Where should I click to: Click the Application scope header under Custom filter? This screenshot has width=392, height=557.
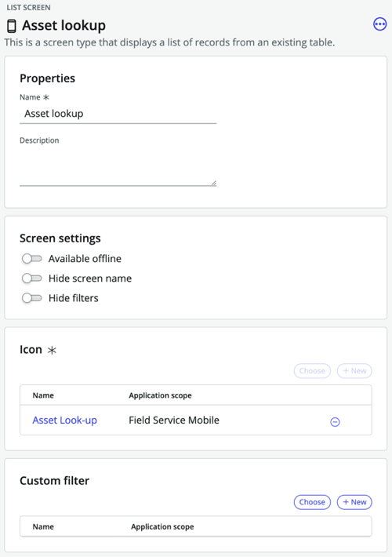pyautogui.click(x=162, y=526)
